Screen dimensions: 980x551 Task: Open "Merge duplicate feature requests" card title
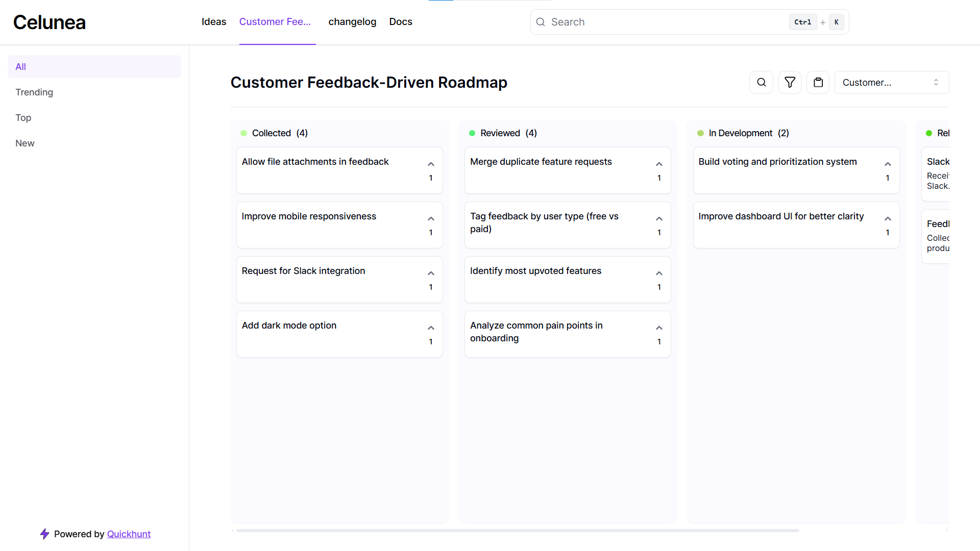tap(541, 161)
